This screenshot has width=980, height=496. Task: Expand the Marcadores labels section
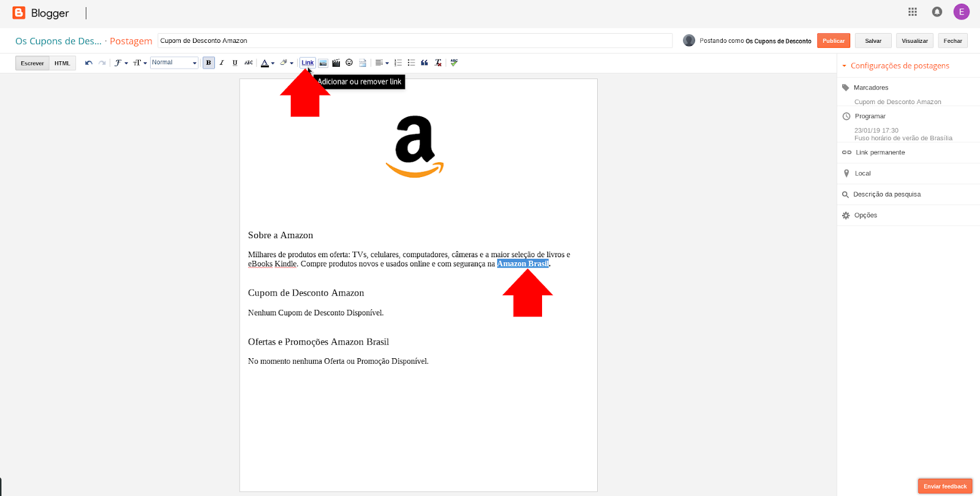click(871, 88)
